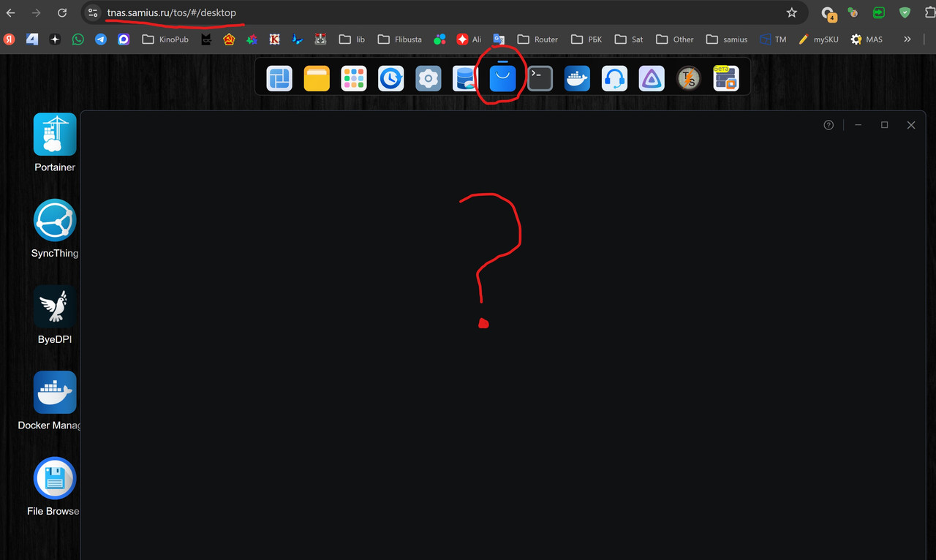Open the TM bookmark
936x560 pixels.
773,39
